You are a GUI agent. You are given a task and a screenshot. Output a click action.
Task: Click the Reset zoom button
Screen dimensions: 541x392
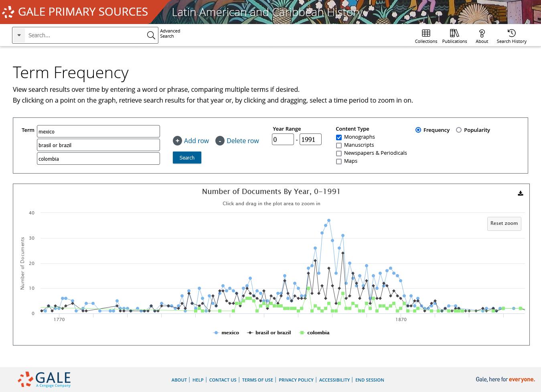click(x=504, y=223)
